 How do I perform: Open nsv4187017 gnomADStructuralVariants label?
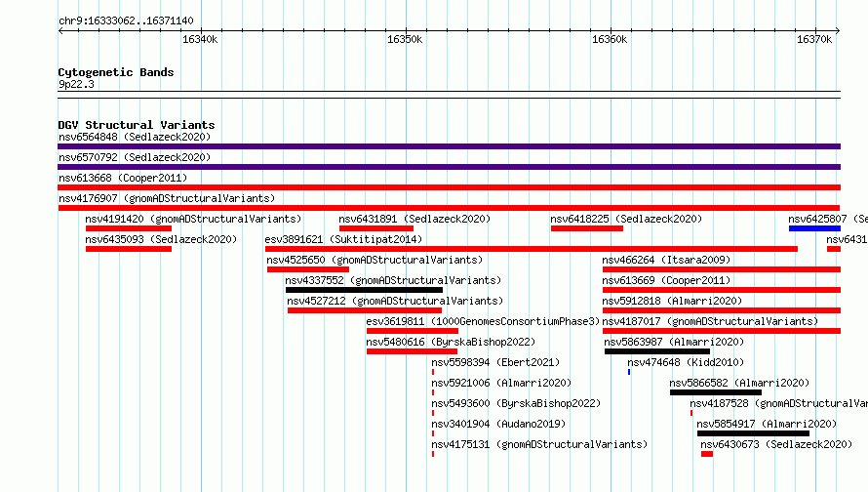[x=710, y=321]
